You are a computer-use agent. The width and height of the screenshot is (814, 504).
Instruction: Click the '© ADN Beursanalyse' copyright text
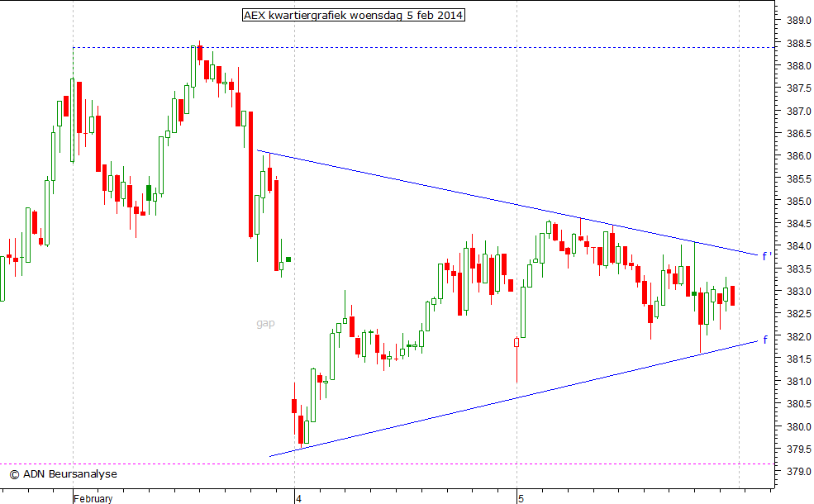[64, 474]
